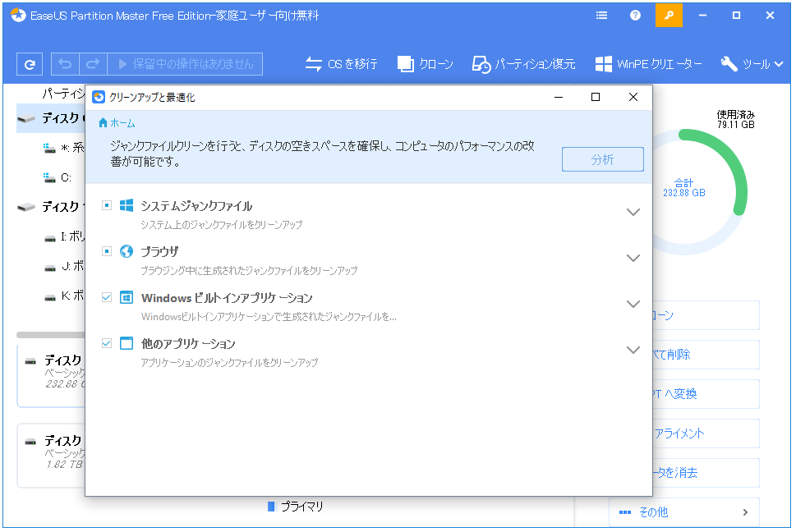Click the undo arrow icon
This screenshot has width=796, height=532.
[65, 64]
